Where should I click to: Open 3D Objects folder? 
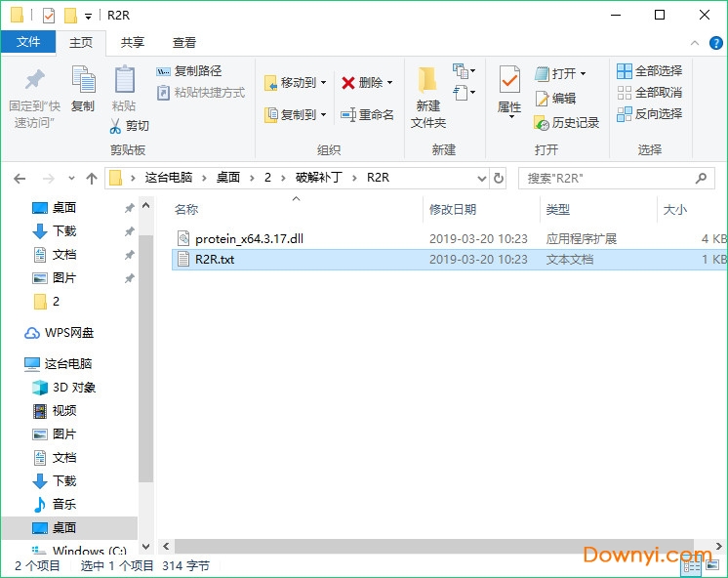[64, 388]
